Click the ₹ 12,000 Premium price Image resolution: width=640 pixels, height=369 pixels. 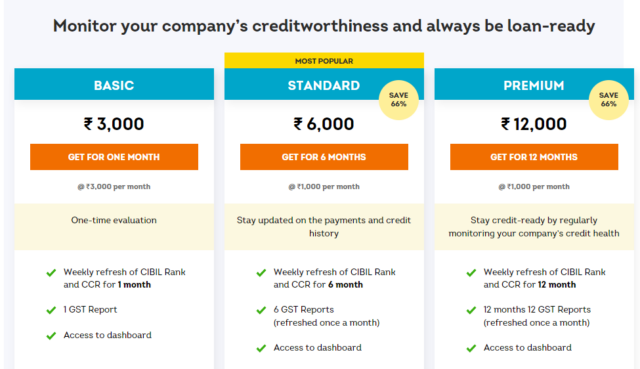click(x=534, y=124)
